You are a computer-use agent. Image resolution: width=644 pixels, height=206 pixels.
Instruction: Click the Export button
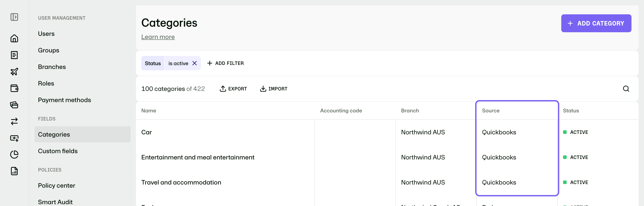pos(233,89)
